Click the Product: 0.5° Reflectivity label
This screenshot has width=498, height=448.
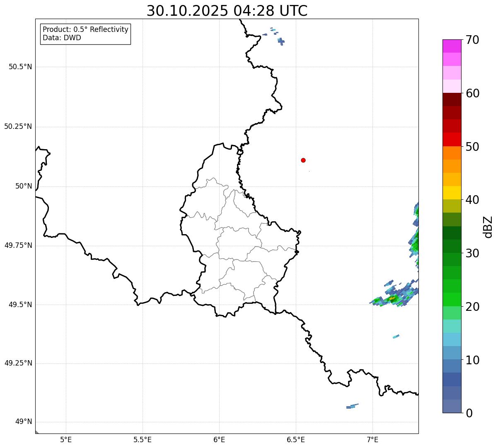coord(86,29)
